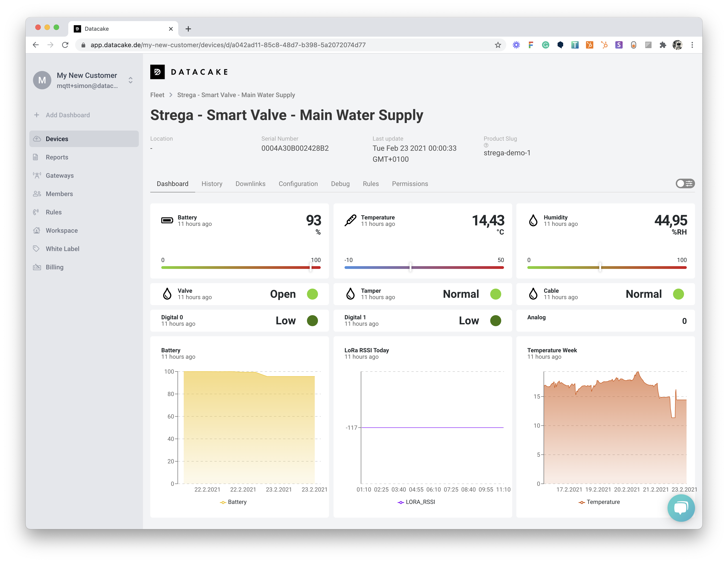728x563 pixels.
Task: Click the Workspace house icon
Action: point(37,230)
